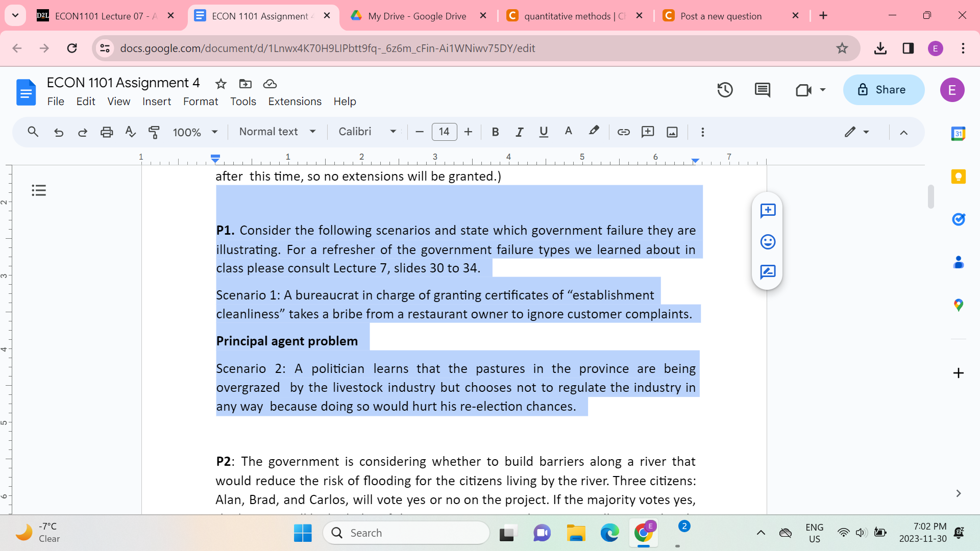Toggle Italic formatting icon
The height and width of the screenshot is (551, 980).
click(x=520, y=131)
